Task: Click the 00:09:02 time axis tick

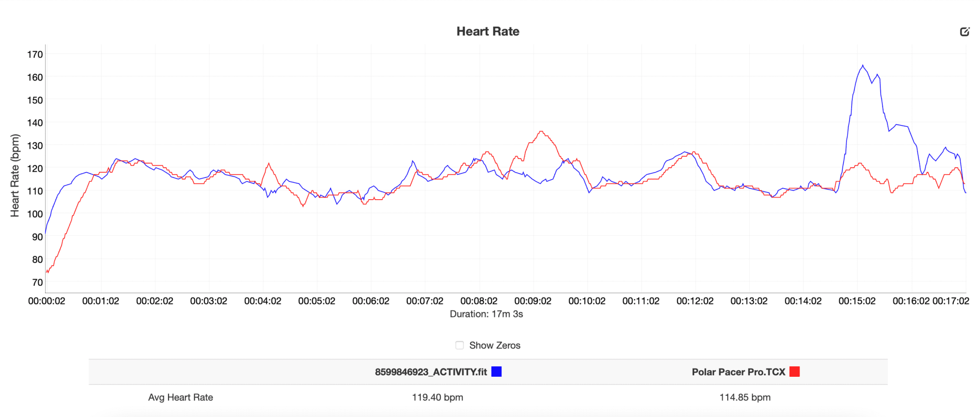Action: pyautogui.click(x=533, y=301)
